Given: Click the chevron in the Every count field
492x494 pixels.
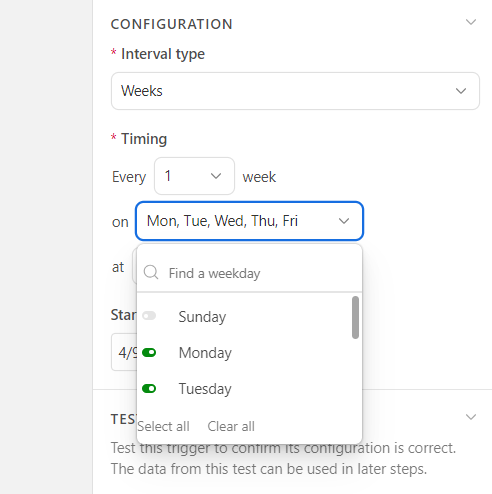Looking at the screenshot, I should pyautogui.click(x=216, y=176).
